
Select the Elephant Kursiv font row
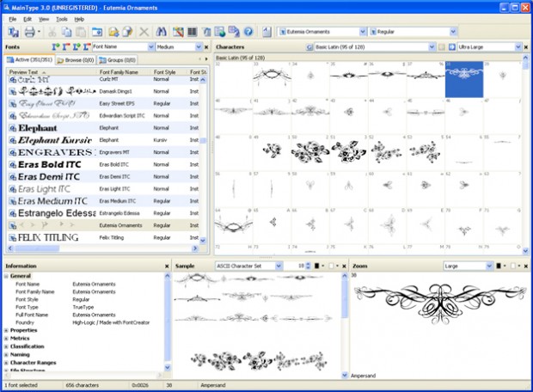point(103,140)
